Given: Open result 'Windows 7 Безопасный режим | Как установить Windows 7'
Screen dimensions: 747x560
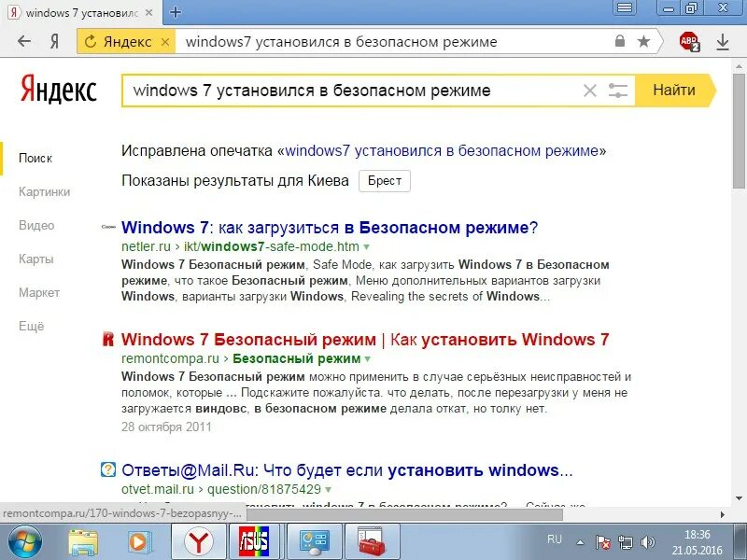Looking at the screenshot, I should coord(365,340).
